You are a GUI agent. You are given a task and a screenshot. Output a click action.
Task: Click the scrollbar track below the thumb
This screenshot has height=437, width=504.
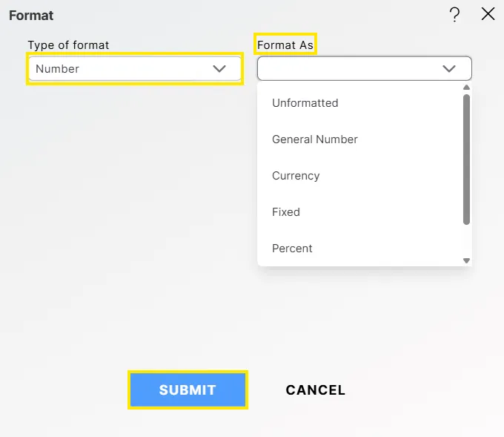pyautogui.click(x=466, y=241)
